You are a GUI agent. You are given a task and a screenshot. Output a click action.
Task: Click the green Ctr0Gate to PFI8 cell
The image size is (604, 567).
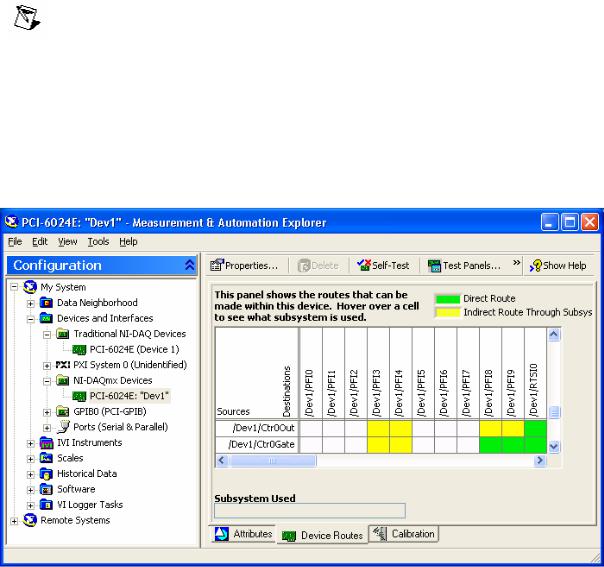pyautogui.click(x=490, y=445)
